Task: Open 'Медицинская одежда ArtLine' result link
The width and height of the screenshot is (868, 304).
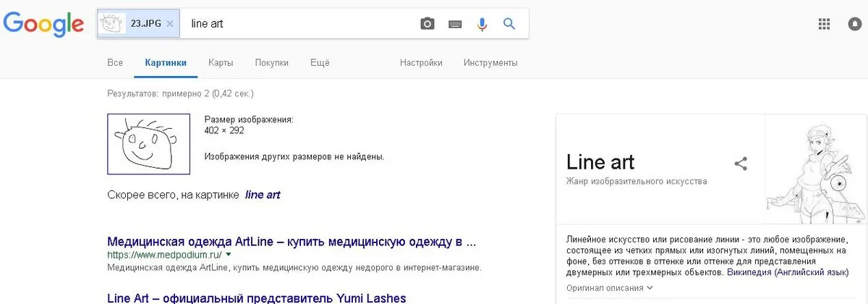Action: [292, 241]
